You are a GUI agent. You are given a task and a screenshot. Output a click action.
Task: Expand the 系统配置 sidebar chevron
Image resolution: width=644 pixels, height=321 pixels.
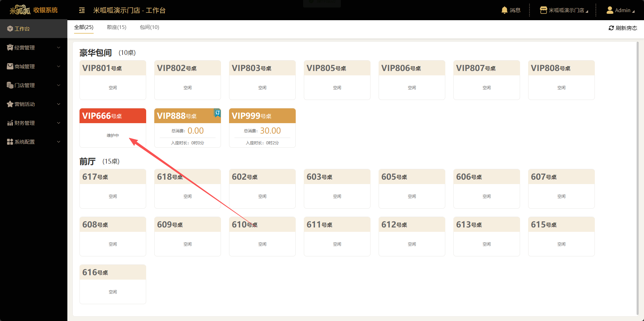point(59,142)
